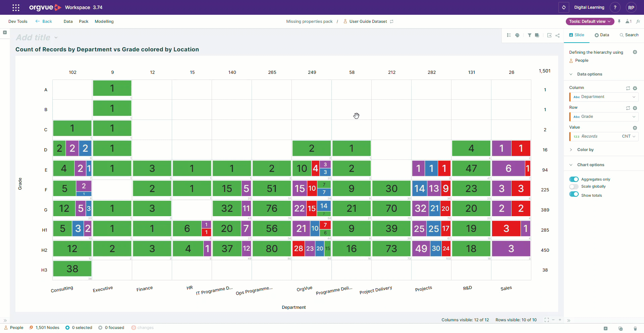The height and width of the screenshot is (333, 644).
Task: Open the Modelling menu
Action: click(104, 21)
